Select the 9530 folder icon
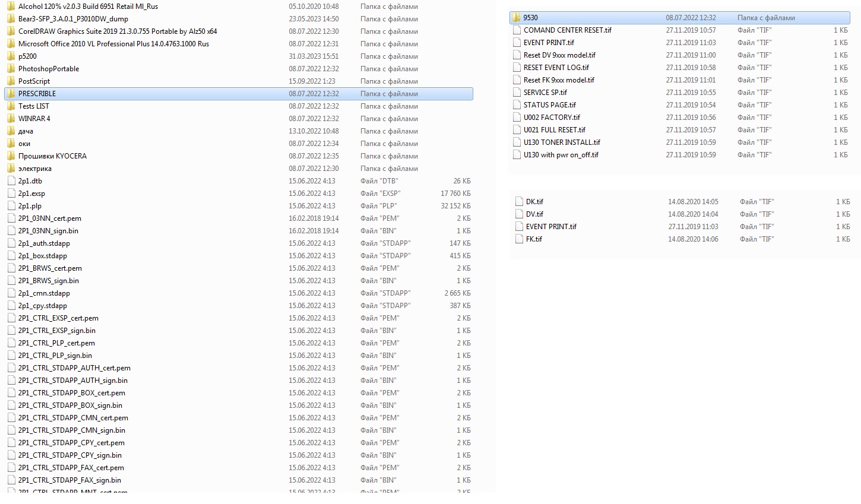 (x=516, y=18)
